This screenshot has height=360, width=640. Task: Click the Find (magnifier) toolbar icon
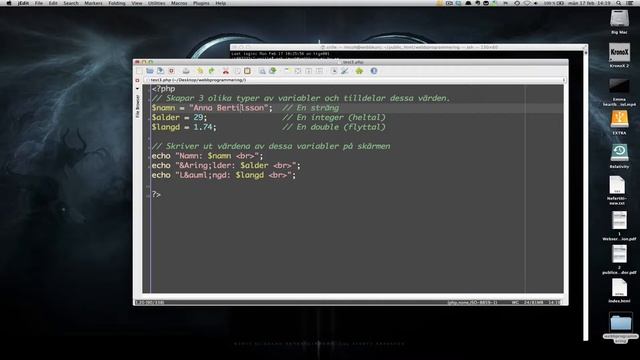click(x=262, y=71)
